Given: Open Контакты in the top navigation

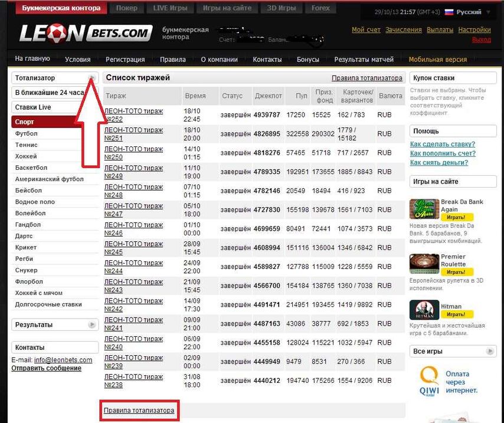Looking at the screenshot, I should (x=267, y=60).
